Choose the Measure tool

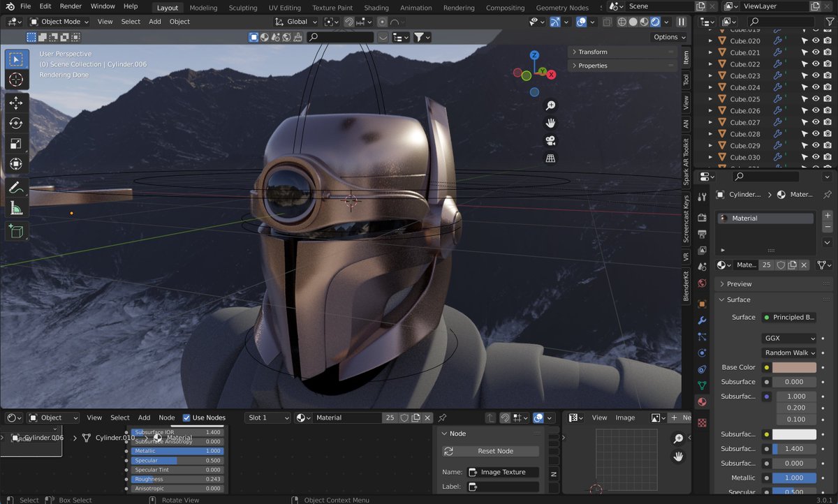15,208
